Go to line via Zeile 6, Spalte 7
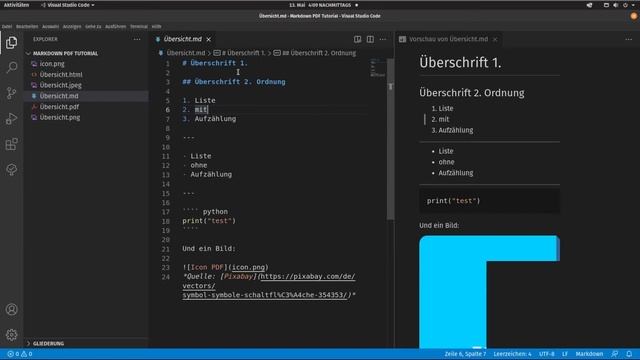Image resolution: width=640 pixels, height=360 pixels. tap(465, 354)
